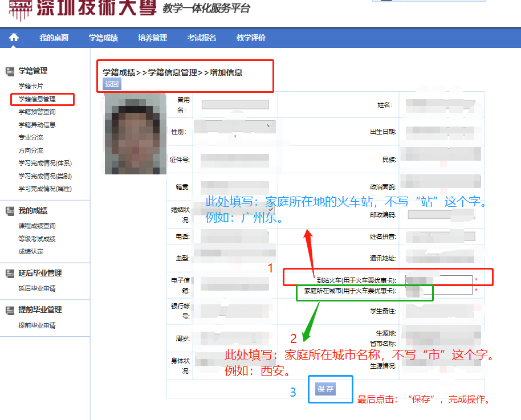
Task: Open 学籍卡片 sidebar link
Action: 31,86
